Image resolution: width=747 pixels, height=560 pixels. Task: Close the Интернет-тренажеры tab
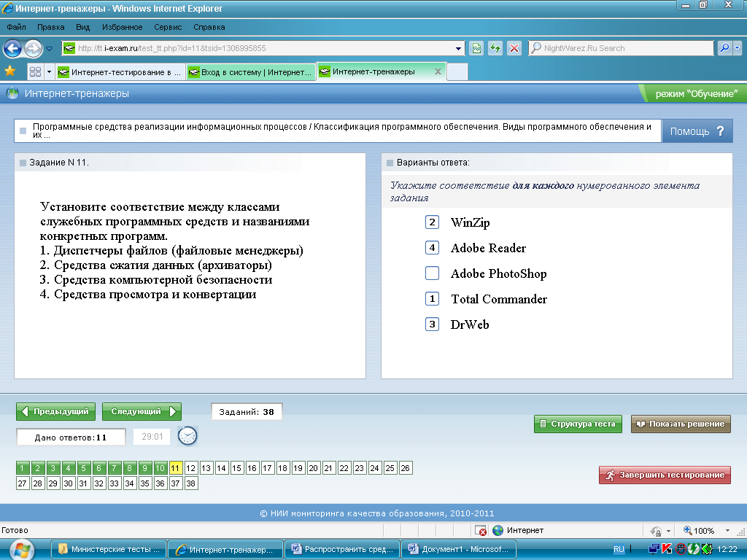coord(438,71)
